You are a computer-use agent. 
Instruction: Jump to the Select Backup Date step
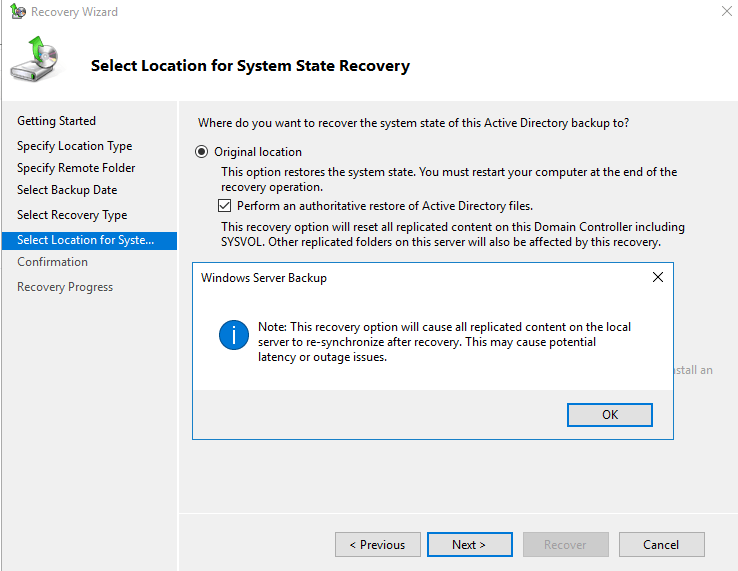[67, 190]
